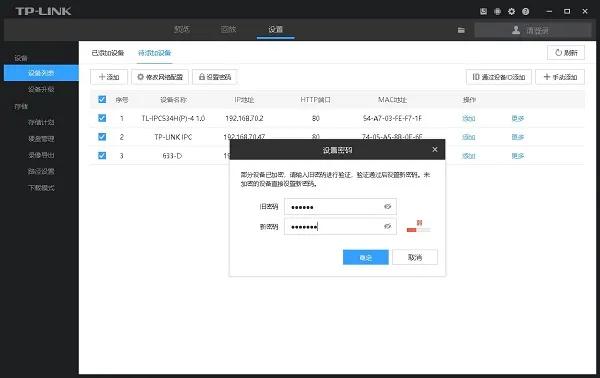This screenshot has height=378, width=600.
Task: Click the 手动添加 manual add button
Action: pyautogui.click(x=560, y=77)
